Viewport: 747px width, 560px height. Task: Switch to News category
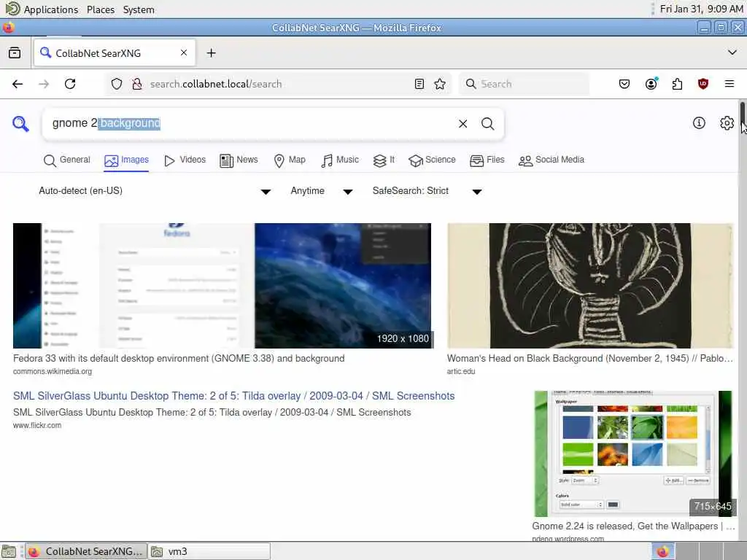[239, 160]
